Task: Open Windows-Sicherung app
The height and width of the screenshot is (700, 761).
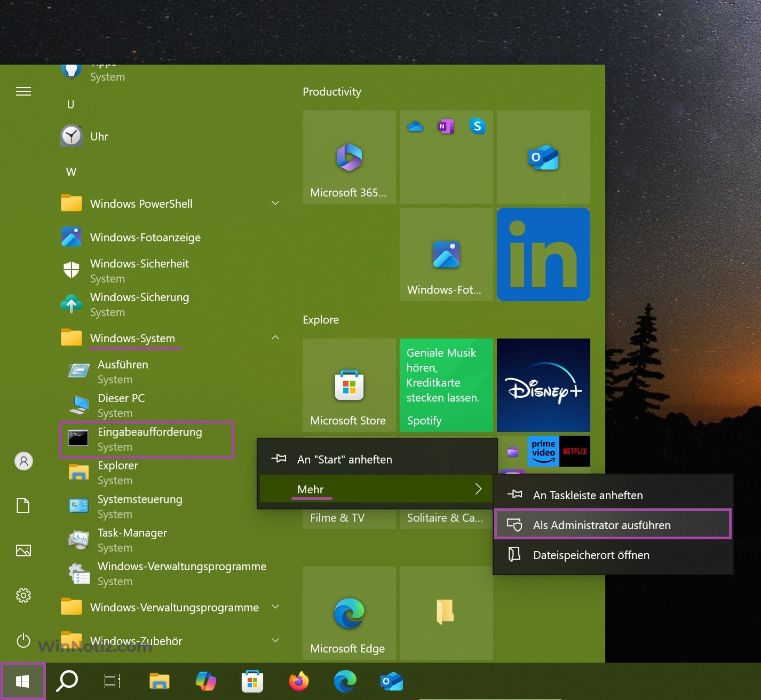Action: click(171, 305)
